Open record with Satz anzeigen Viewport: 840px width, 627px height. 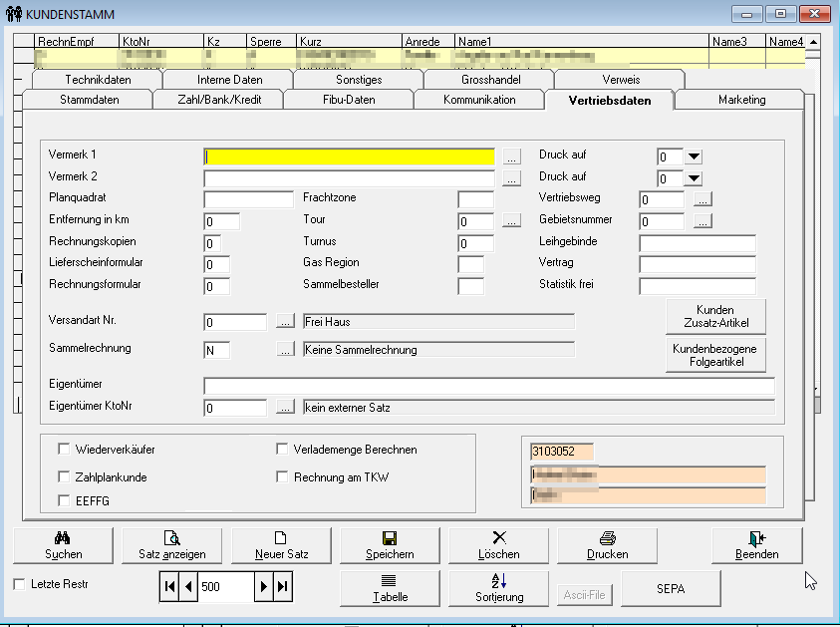[172, 544]
